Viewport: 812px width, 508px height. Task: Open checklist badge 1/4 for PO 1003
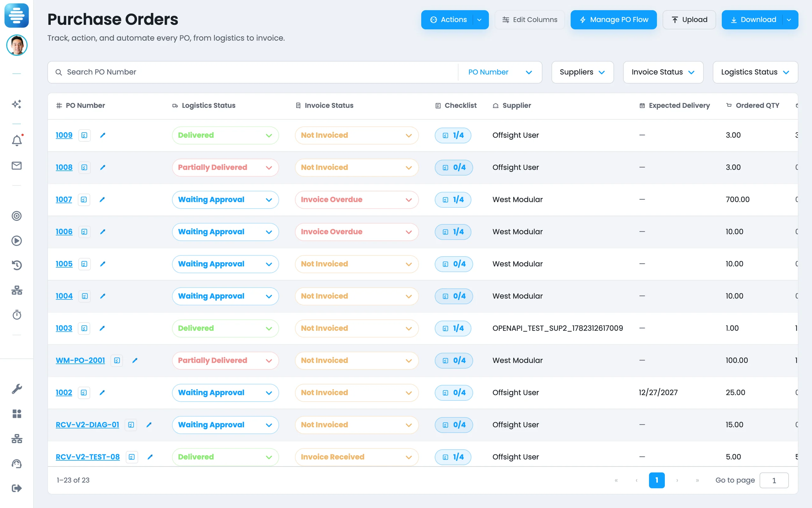tap(453, 328)
